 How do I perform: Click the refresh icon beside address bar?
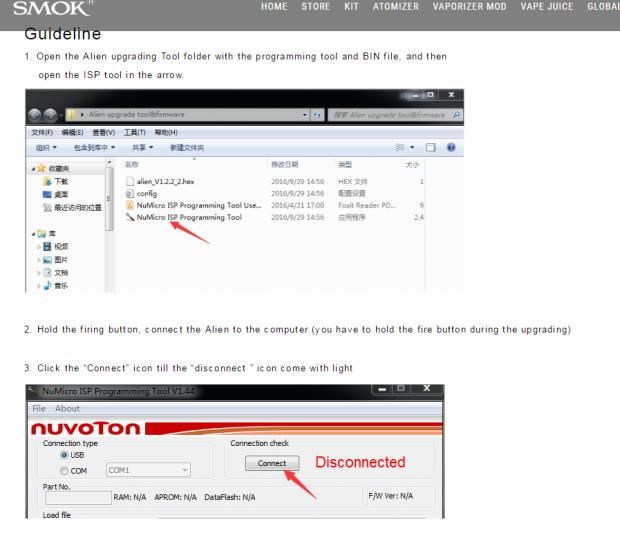[317, 115]
